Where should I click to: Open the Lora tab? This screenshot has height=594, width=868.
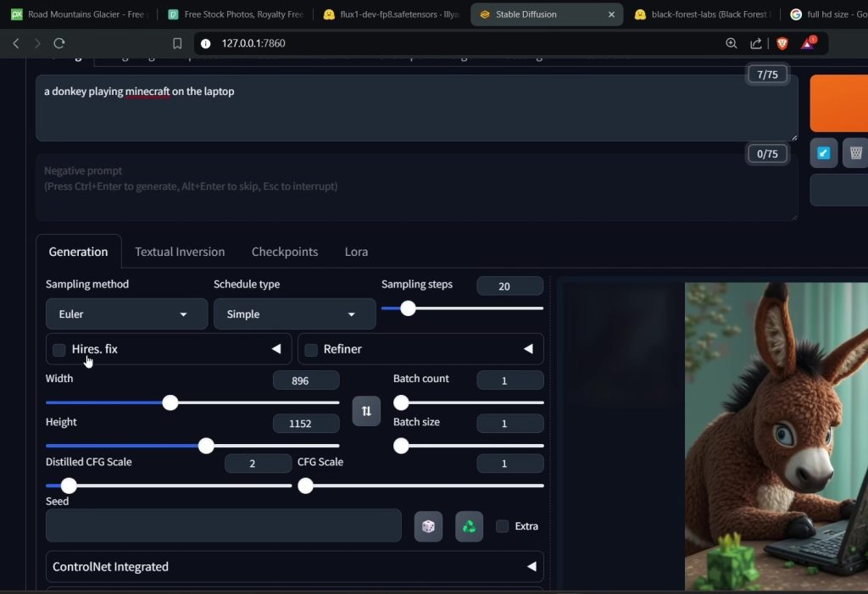click(x=356, y=252)
